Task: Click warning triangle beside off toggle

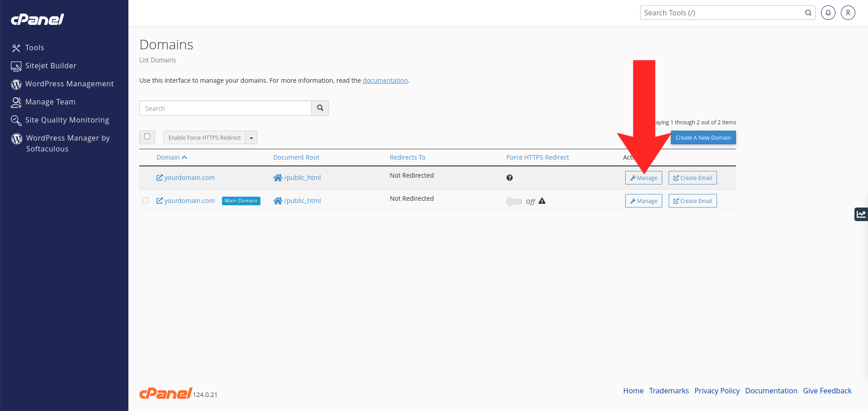Action: (542, 201)
